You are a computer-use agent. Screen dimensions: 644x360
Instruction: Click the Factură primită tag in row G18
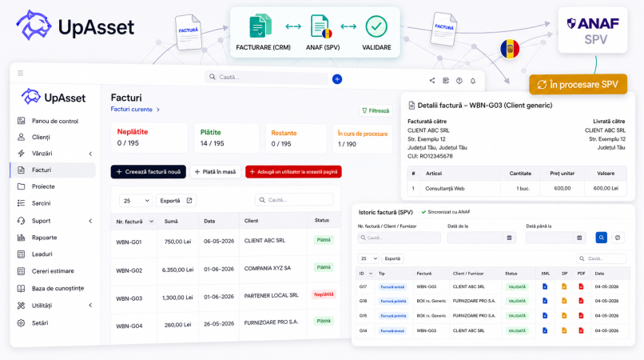pos(392,301)
